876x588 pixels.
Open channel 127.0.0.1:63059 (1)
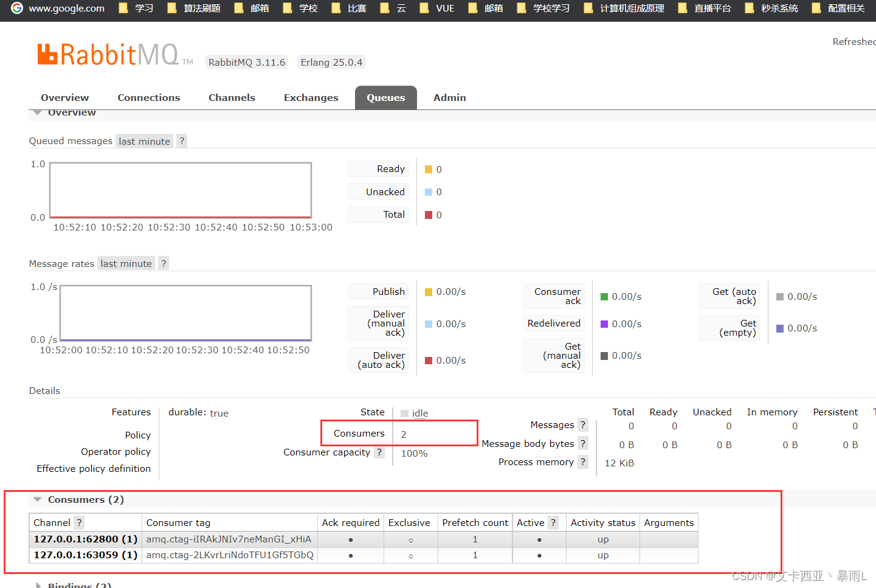coord(86,555)
